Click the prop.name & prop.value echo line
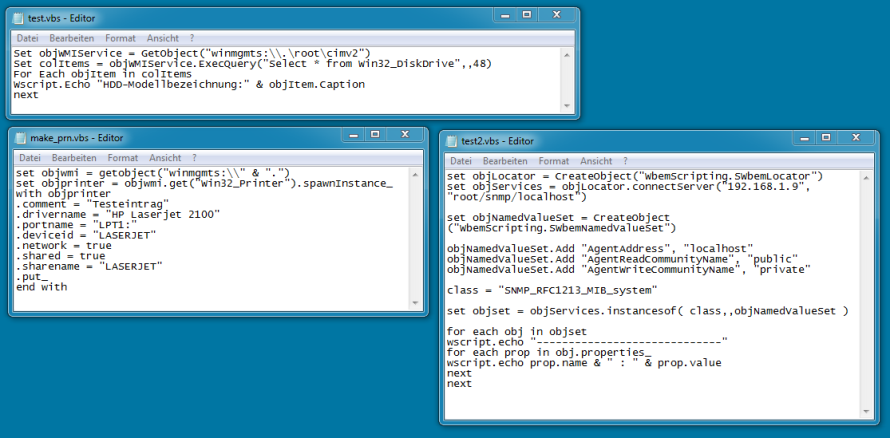Viewport: 890px width, 438px height. point(584,363)
